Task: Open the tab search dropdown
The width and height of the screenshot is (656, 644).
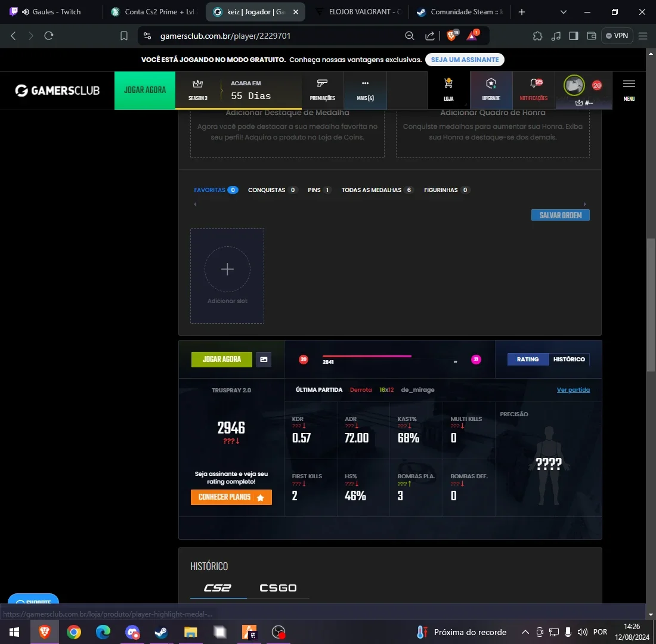Action: pyautogui.click(x=563, y=12)
